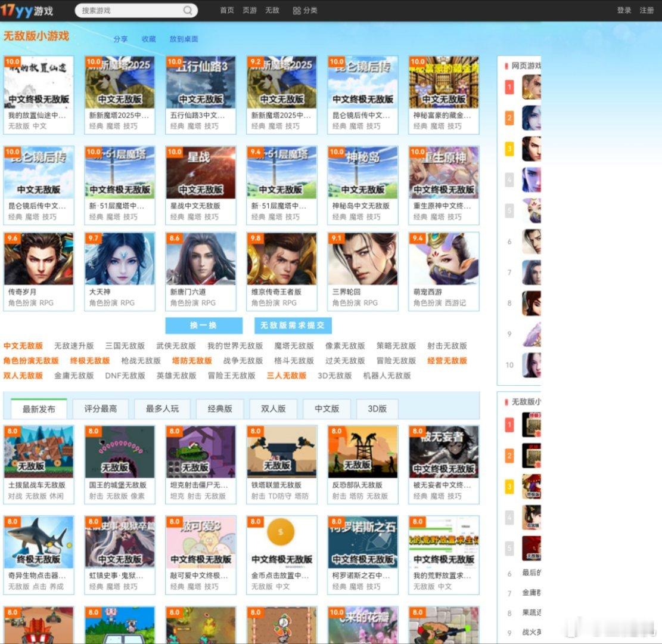Screen dimensions: 662x644
Task: Open the 三国无敌版 category link
Action: pos(125,346)
